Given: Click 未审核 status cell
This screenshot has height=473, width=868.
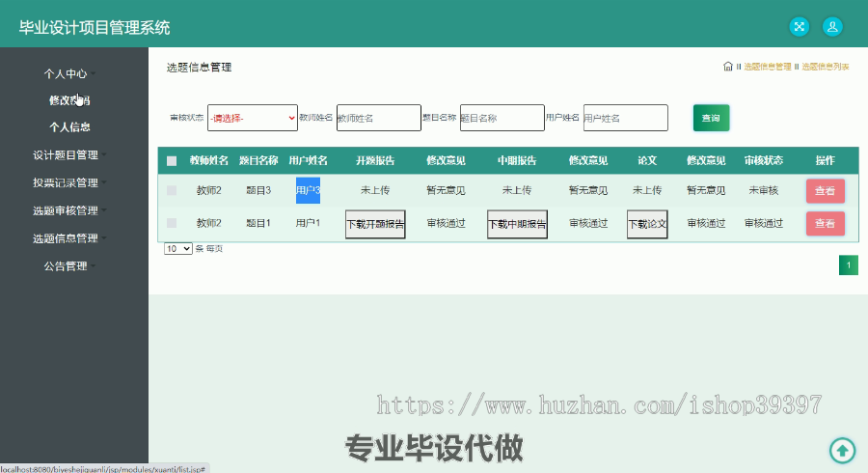Looking at the screenshot, I should (x=764, y=190).
